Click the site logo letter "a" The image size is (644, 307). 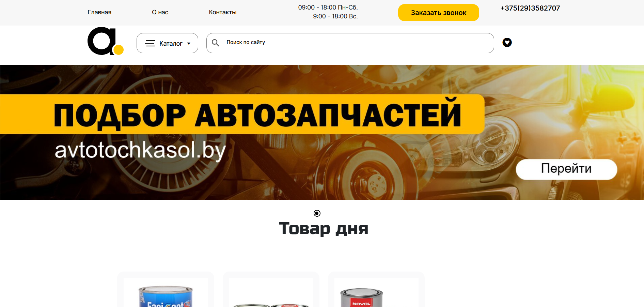coord(101,41)
